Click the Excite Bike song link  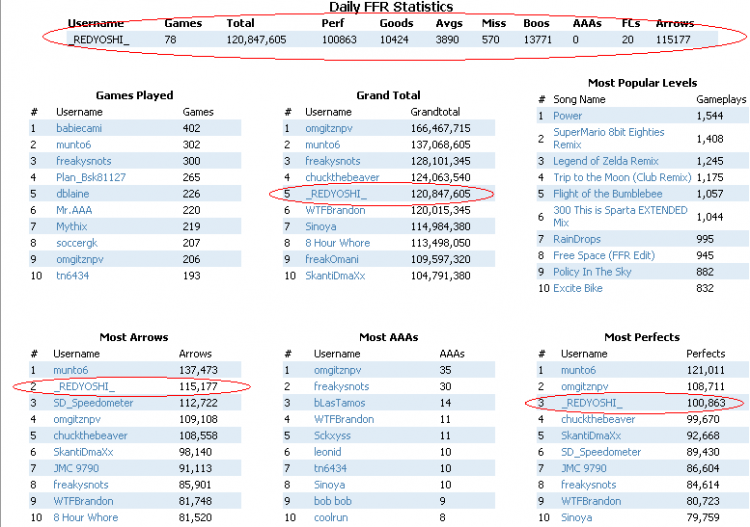click(x=578, y=288)
